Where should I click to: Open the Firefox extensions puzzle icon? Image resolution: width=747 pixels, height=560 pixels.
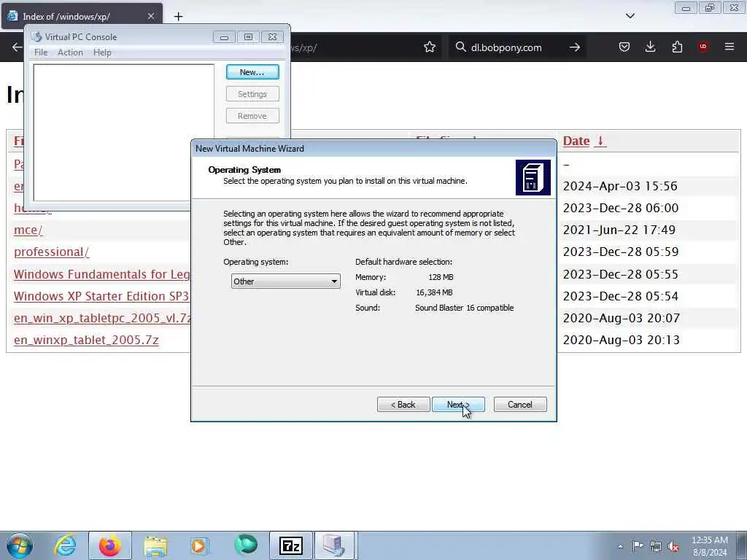[x=677, y=47]
